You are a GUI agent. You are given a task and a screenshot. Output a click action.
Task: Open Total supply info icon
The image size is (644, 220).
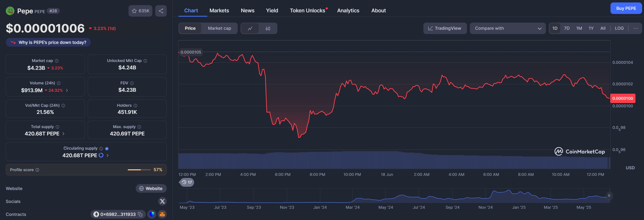coord(58,127)
